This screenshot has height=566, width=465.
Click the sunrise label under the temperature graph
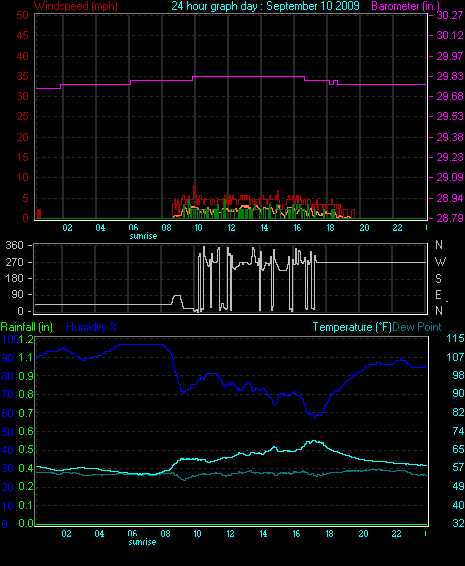(142, 542)
